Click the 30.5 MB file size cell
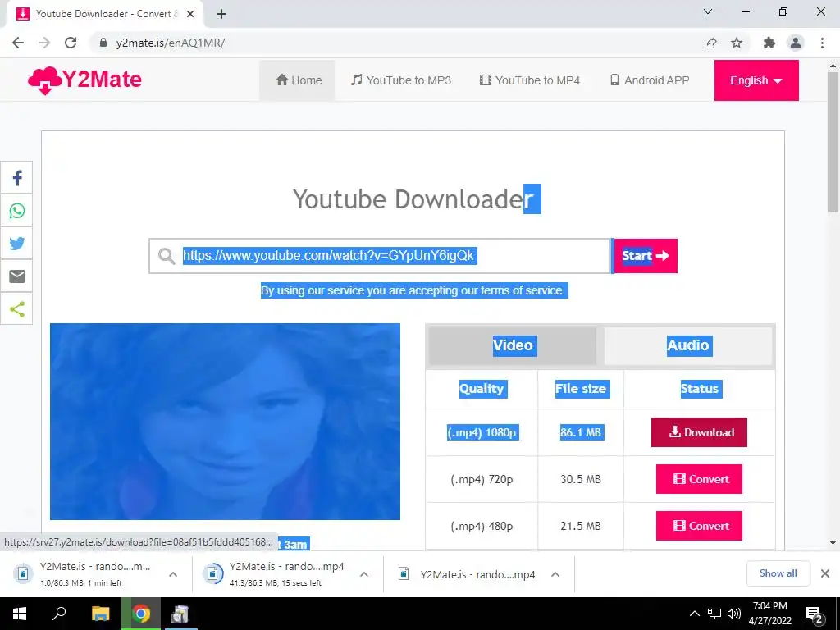The height and width of the screenshot is (630, 840). pyautogui.click(x=581, y=479)
